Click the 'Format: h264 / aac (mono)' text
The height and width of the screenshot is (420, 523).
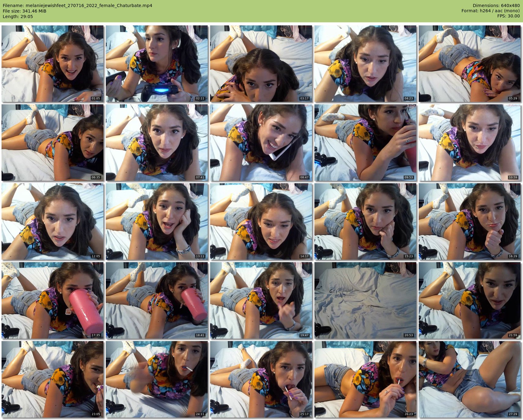pos(491,11)
